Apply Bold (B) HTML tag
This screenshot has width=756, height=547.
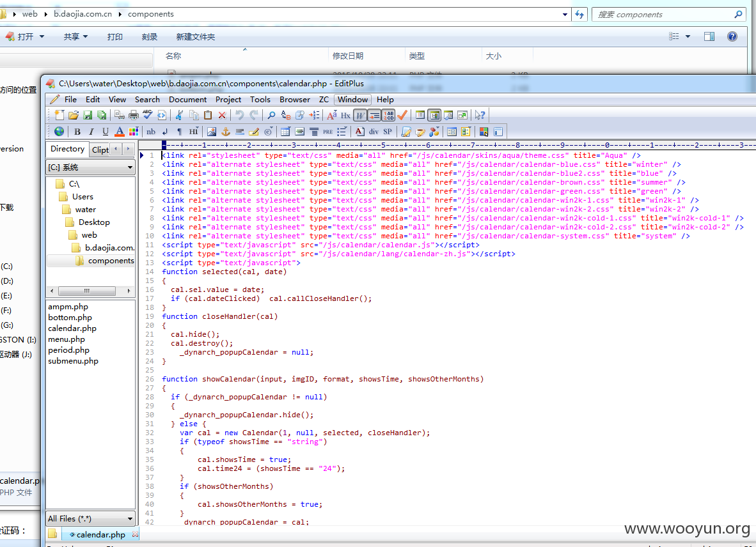click(x=77, y=132)
